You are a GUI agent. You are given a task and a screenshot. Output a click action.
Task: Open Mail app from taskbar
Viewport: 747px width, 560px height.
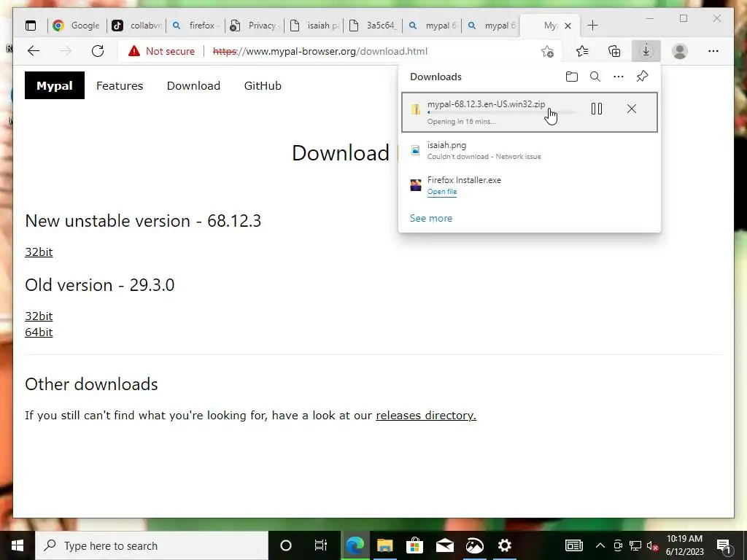(445, 545)
